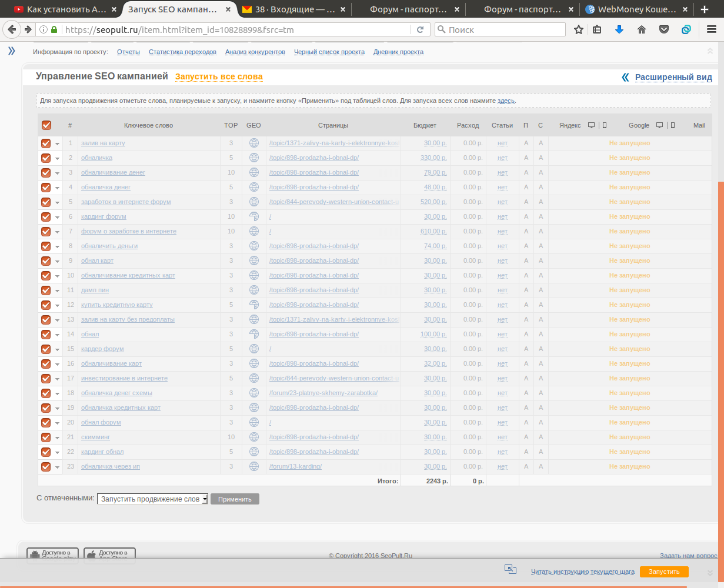724x588 pixels.
Task: Toggle the select-all checkbox in table header
Action: [46, 125]
